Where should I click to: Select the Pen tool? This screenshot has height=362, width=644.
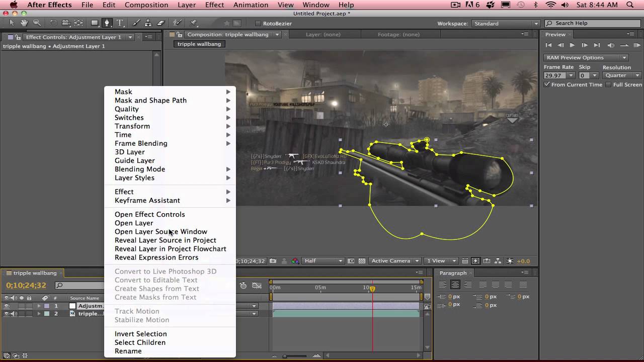107,23
